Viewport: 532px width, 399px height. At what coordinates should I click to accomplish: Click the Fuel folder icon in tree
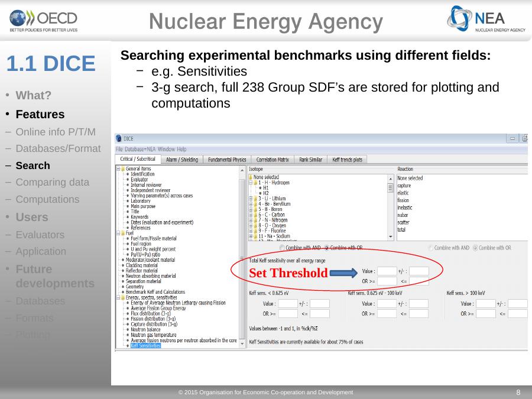coord(123,233)
